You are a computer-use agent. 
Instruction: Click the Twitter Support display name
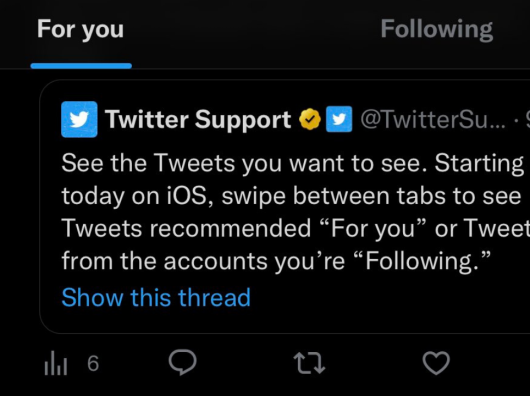coord(198,119)
